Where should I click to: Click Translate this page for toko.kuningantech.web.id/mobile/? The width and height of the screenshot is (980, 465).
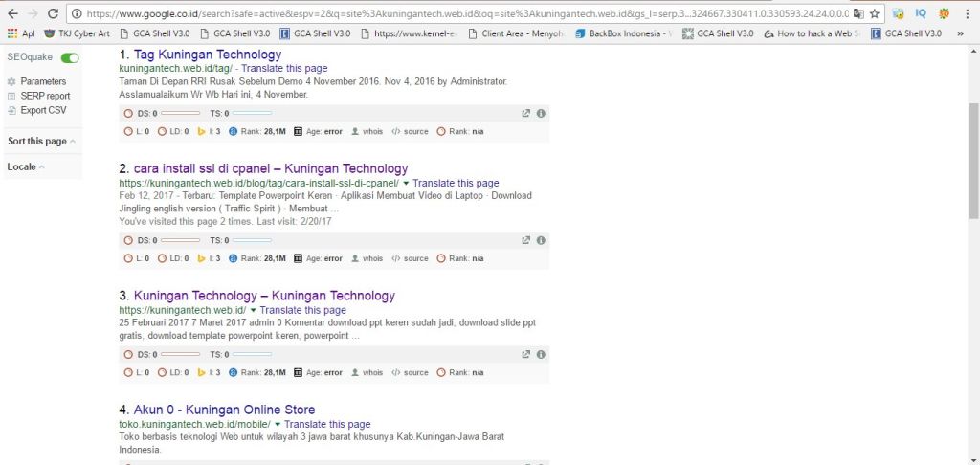point(327,425)
